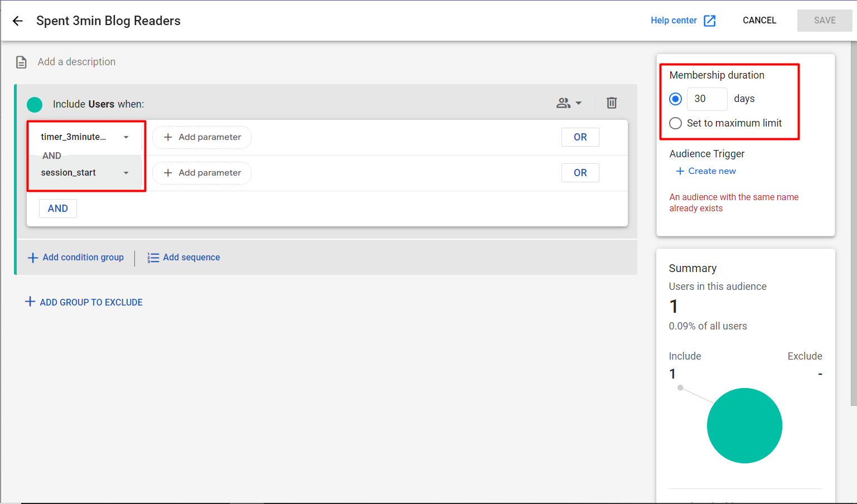Click the description document icon

click(21, 62)
